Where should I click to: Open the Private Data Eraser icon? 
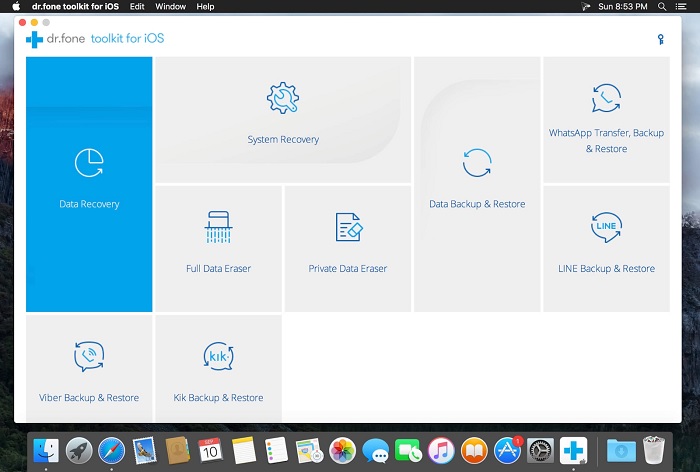click(x=347, y=227)
